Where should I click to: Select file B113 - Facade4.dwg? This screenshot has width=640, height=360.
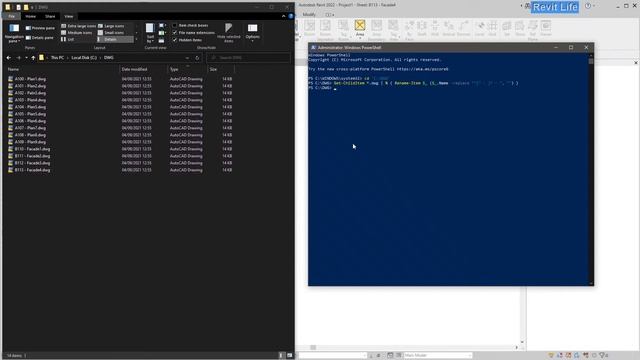pos(32,170)
